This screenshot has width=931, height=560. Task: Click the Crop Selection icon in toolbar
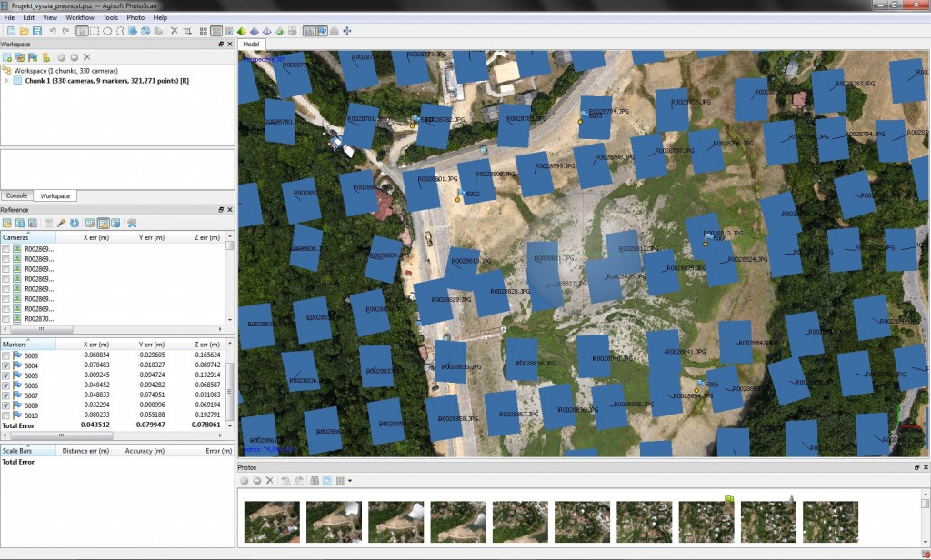tap(187, 31)
